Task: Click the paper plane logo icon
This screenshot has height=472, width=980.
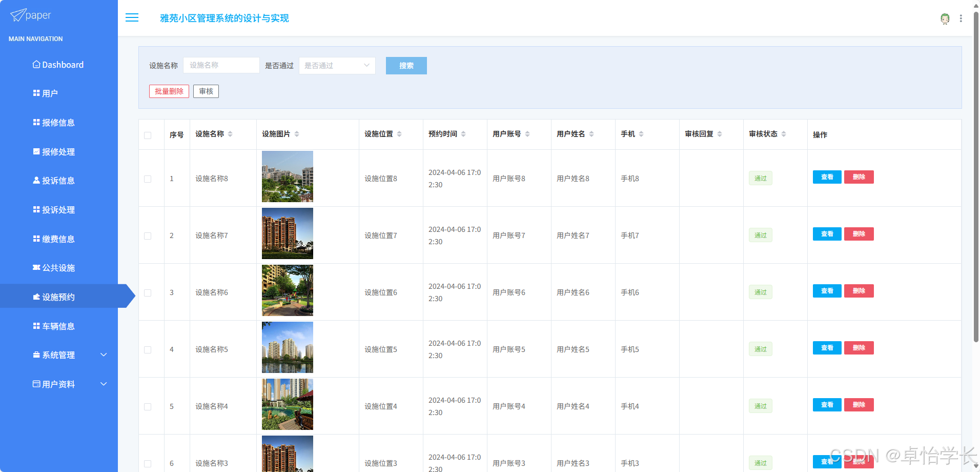Action: coord(18,15)
